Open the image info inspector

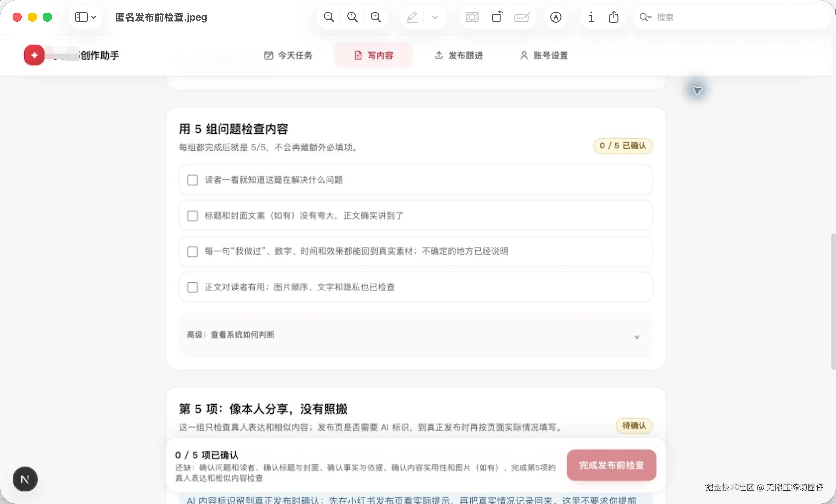pyautogui.click(x=591, y=17)
